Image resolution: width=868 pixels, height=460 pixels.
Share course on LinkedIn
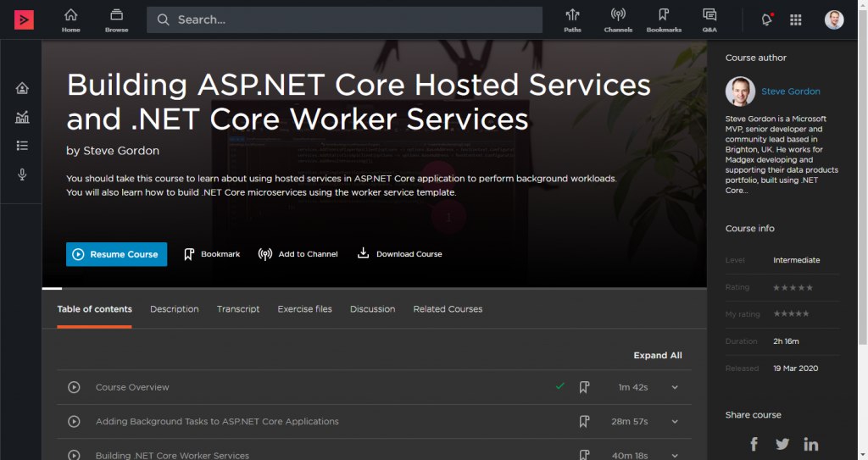[x=811, y=444]
